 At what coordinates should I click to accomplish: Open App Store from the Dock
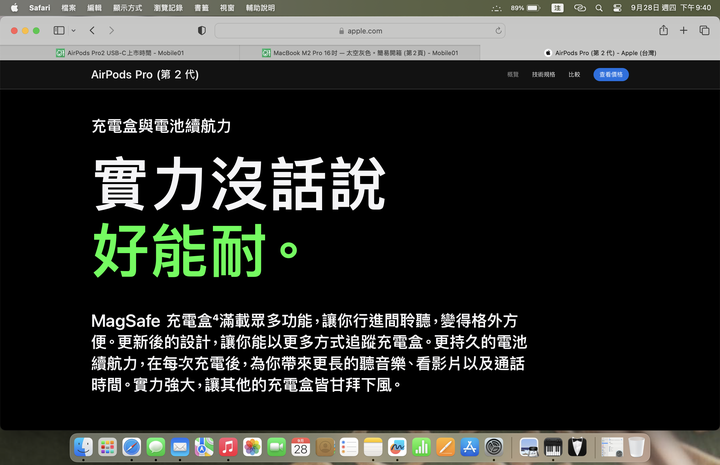click(x=469, y=447)
